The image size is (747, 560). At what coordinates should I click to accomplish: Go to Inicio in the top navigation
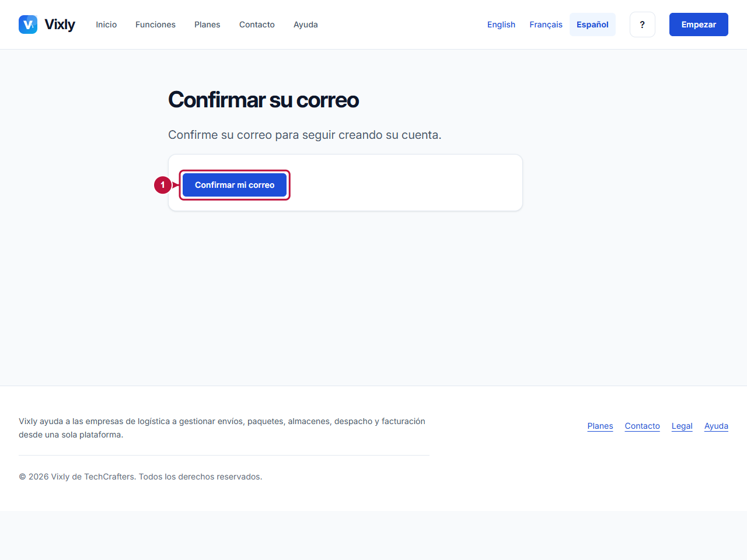[106, 24]
